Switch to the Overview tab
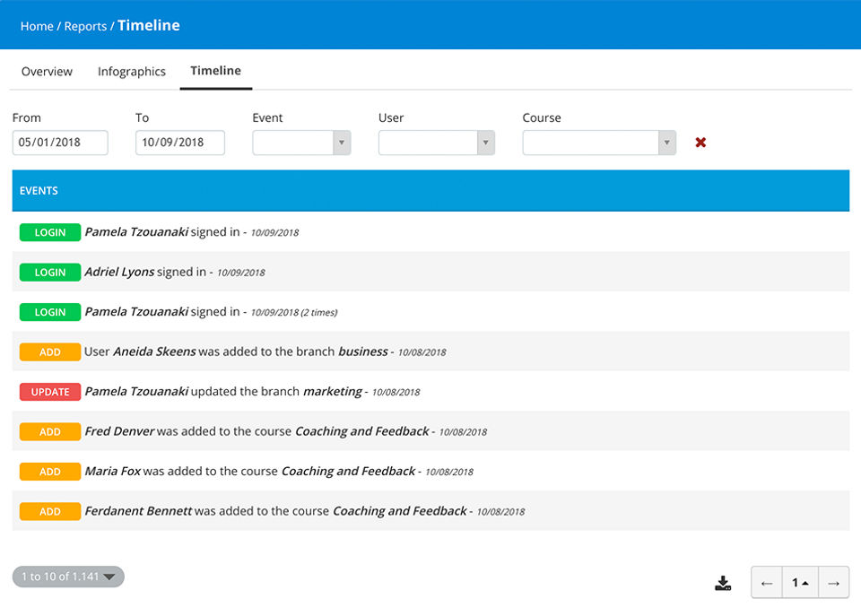 47,72
